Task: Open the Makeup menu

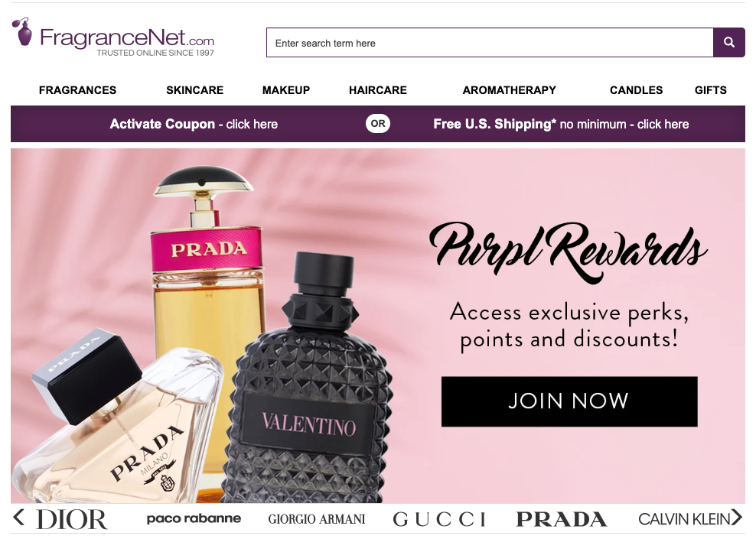Action: [286, 90]
